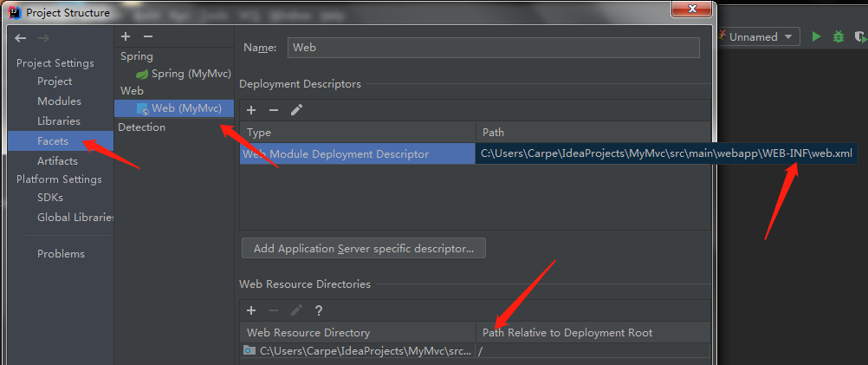Focus the Name input field
This screenshot has height=365, width=868.
[493, 48]
